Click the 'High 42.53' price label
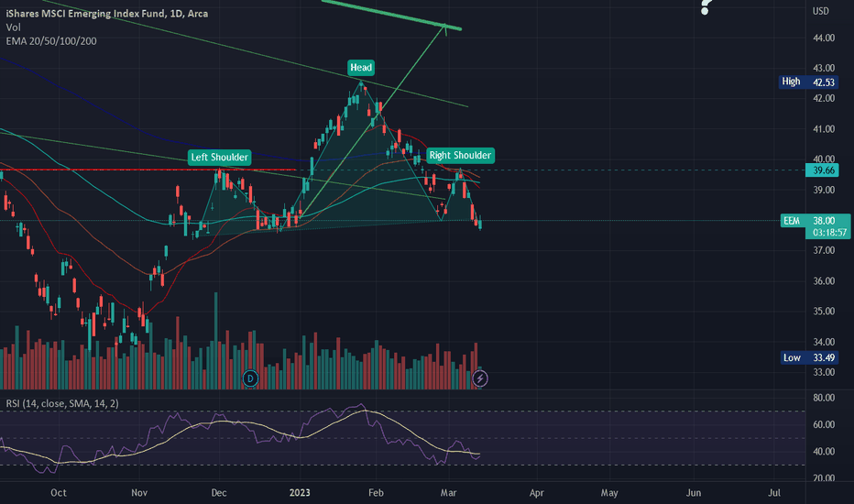The width and height of the screenshot is (854, 504). tap(807, 82)
